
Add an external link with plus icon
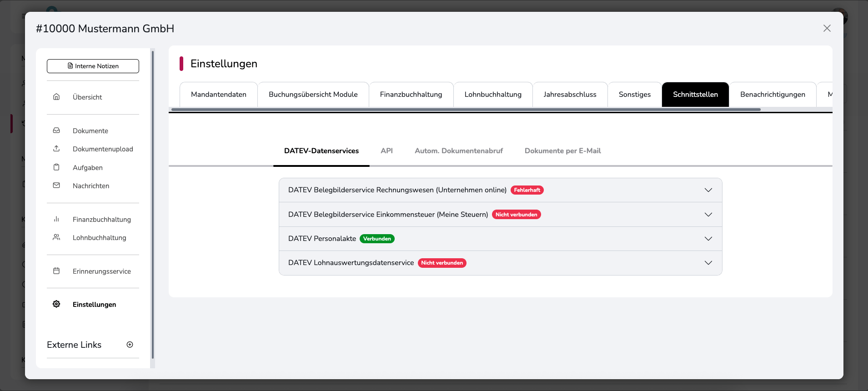(x=130, y=345)
